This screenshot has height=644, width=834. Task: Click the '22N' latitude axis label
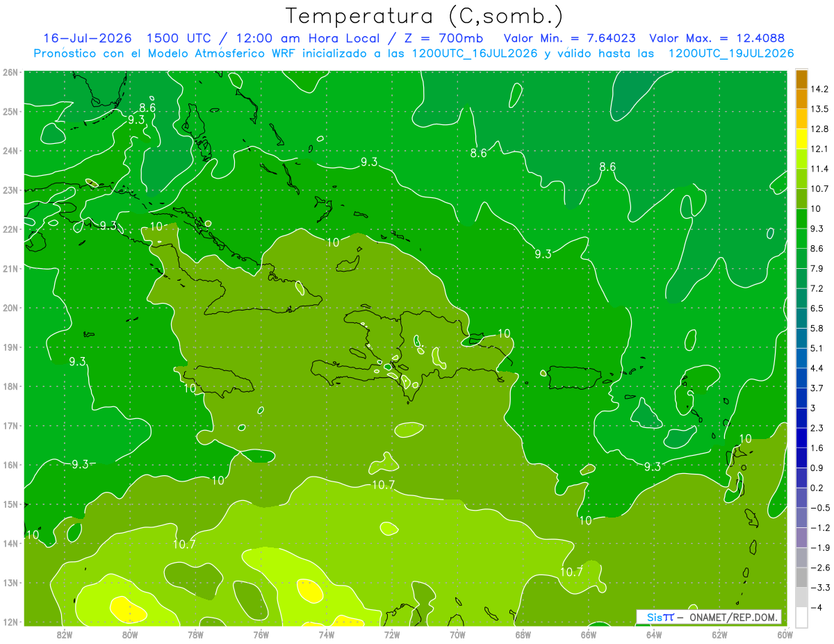(x=10, y=229)
